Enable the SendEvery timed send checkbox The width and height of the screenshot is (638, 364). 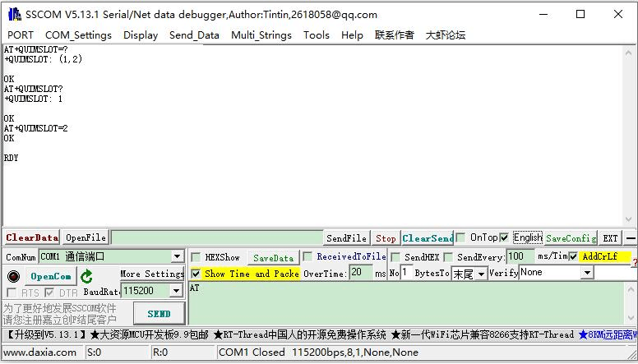pos(449,257)
